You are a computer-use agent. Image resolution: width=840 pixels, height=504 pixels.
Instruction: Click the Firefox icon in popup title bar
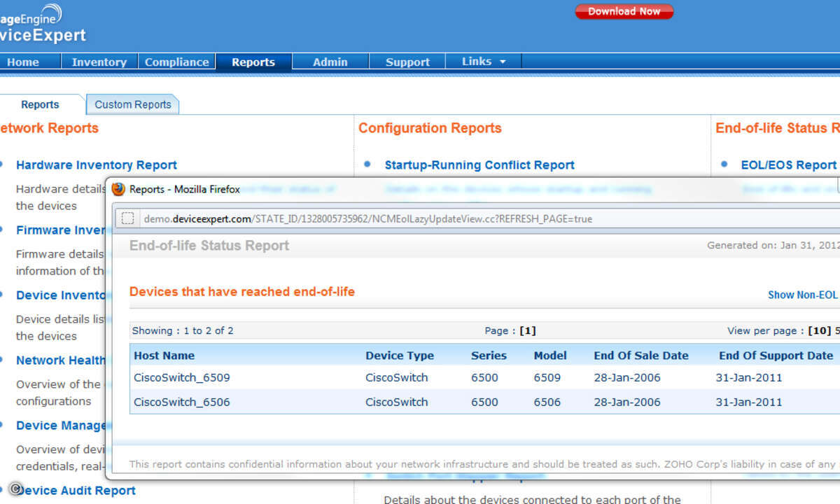(x=118, y=189)
